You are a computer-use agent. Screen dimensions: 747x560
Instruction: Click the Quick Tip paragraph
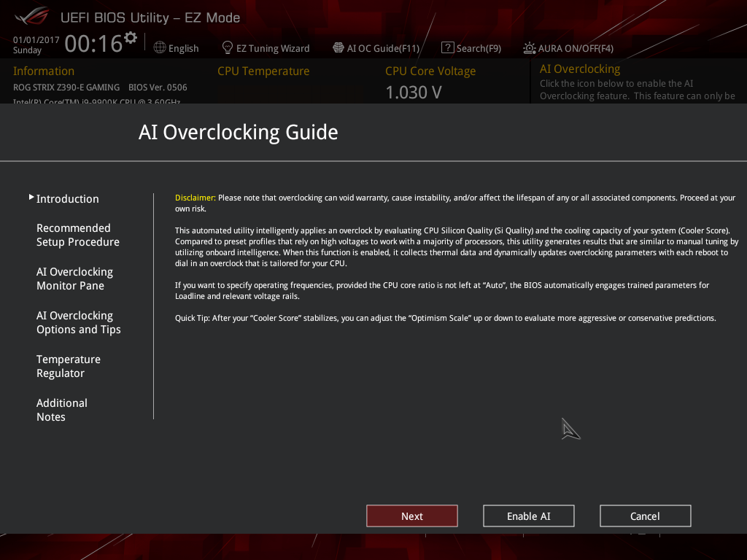point(446,318)
